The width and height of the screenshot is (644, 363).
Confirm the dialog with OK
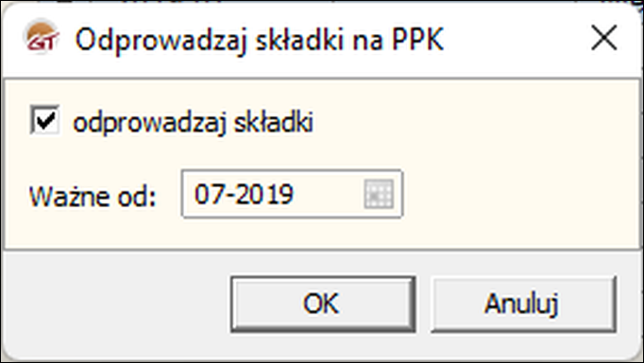pos(323,303)
